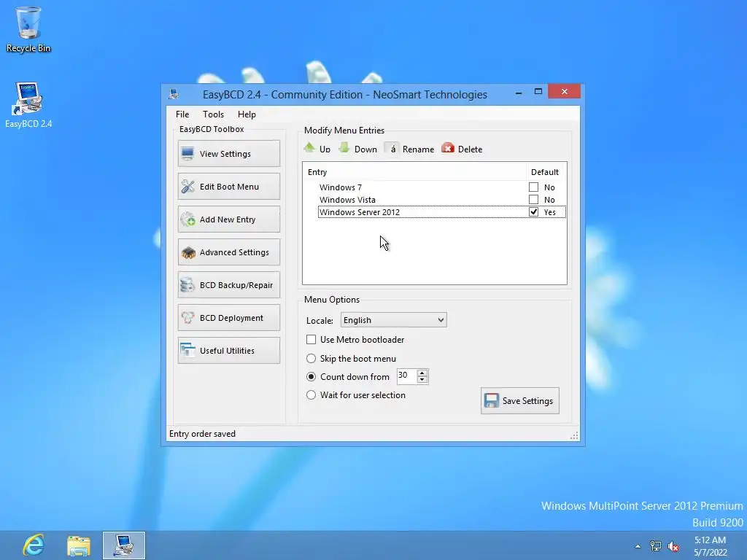Select Count down from radio button
747x560 pixels.
(311, 377)
